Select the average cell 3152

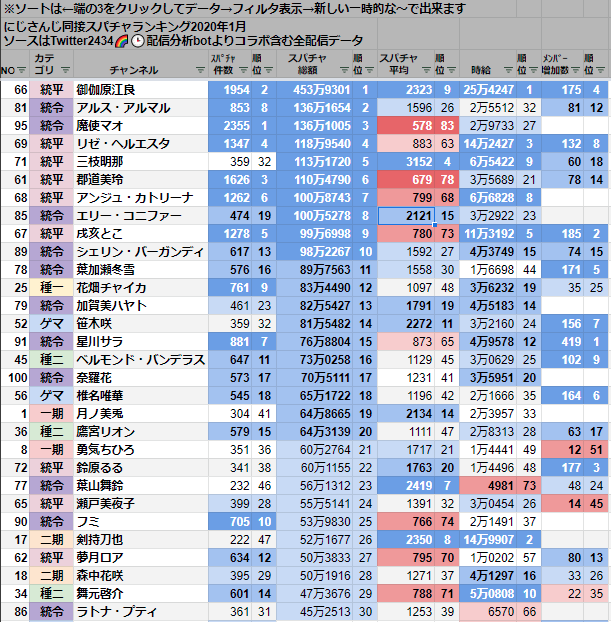coord(406,162)
